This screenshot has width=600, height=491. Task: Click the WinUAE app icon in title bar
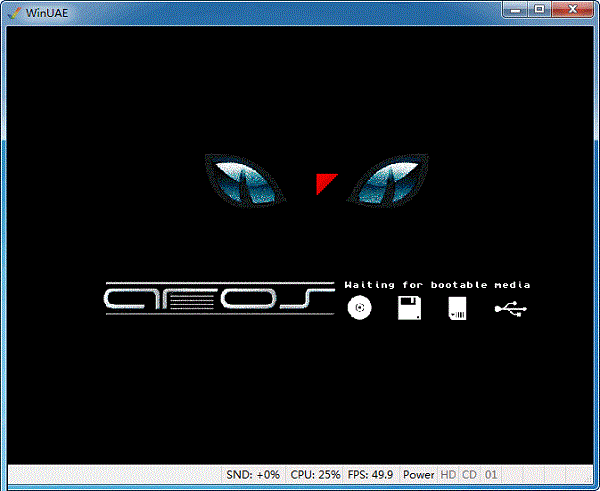tap(13, 10)
